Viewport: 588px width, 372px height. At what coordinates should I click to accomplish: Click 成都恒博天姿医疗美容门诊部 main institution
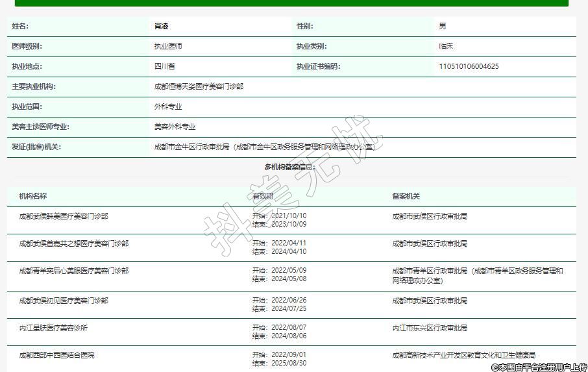coord(199,86)
